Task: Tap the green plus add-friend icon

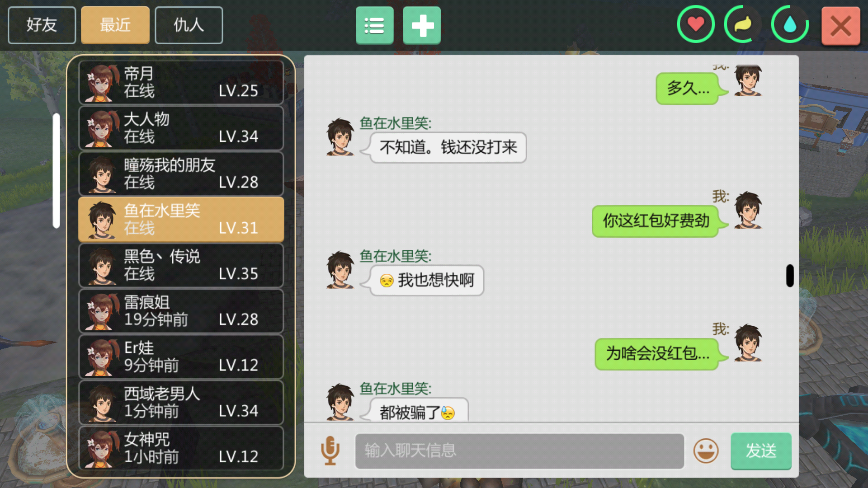Action: coord(421,25)
